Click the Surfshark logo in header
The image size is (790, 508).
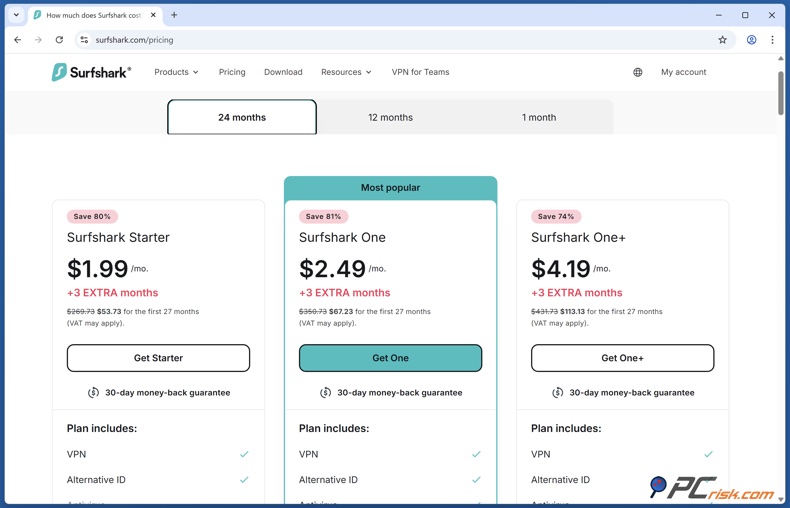[91, 72]
